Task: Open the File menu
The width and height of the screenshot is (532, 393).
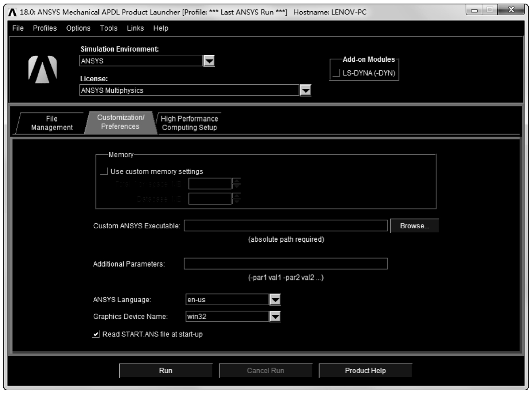Action: [x=18, y=28]
